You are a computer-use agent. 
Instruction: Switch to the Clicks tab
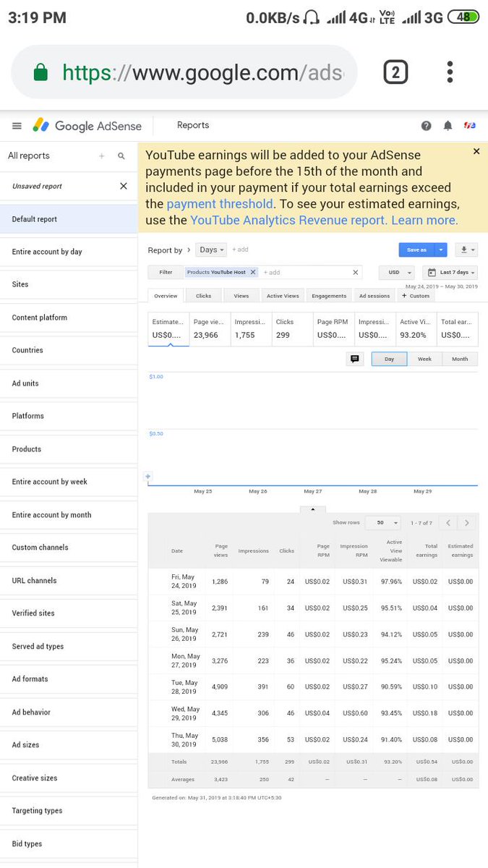click(203, 296)
